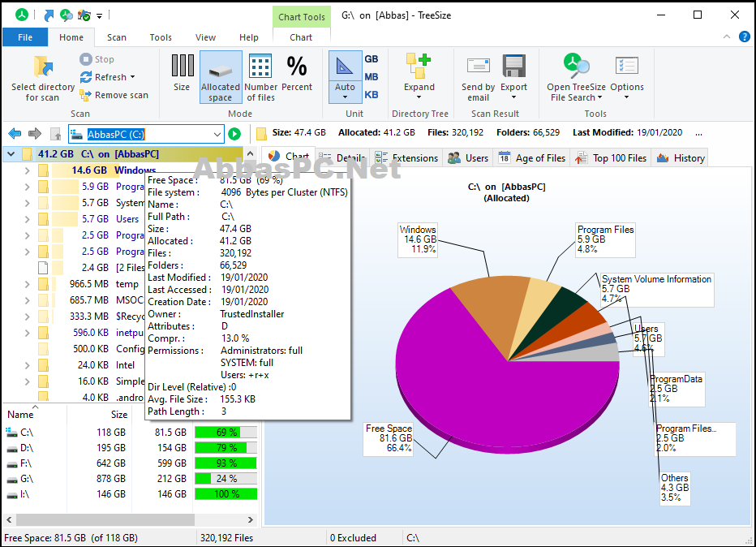Open the History tab
This screenshot has width=756, height=547.
point(681,157)
